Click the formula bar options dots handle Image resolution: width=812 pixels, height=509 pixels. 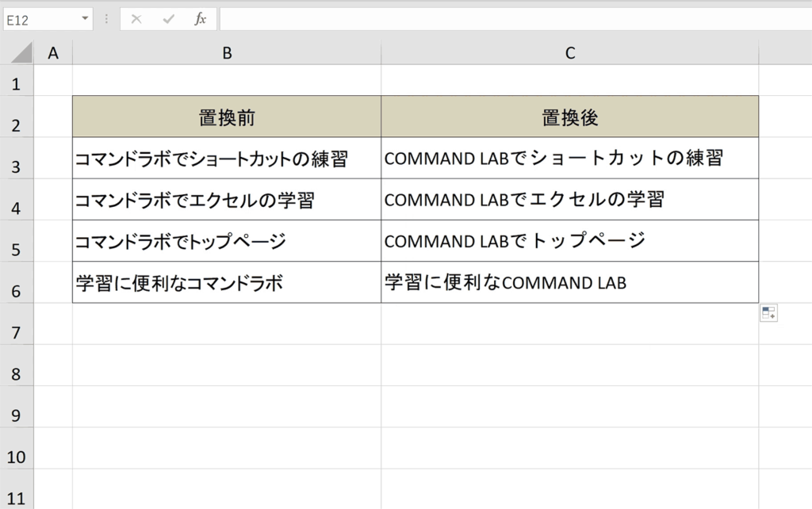coord(106,20)
